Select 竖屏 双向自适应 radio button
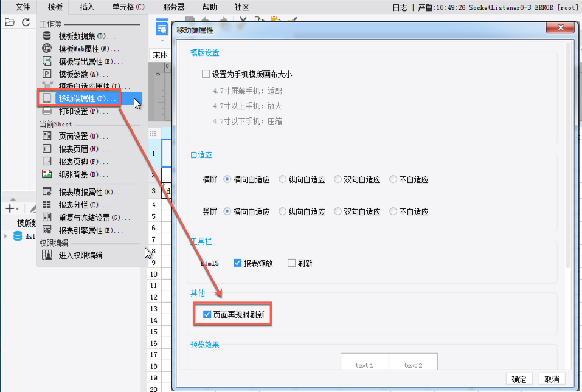 pyautogui.click(x=338, y=211)
